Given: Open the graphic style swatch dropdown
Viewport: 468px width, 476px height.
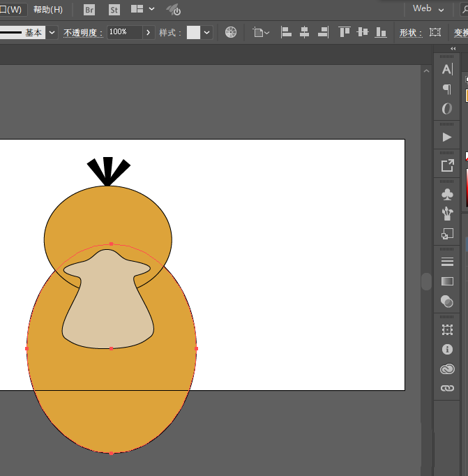Looking at the screenshot, I should (x=207, y=33).
